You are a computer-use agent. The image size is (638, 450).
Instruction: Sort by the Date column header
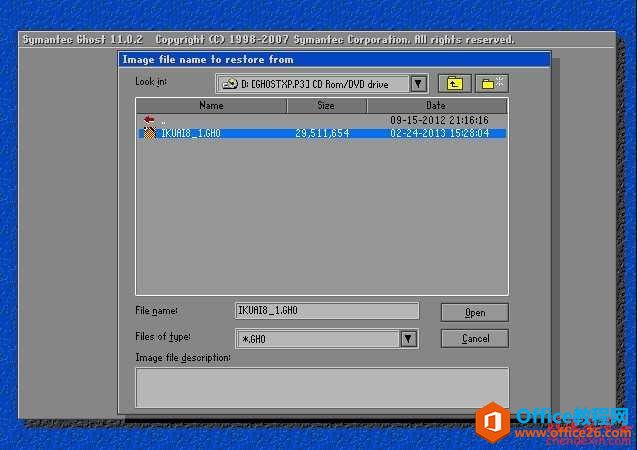pyautogui.click(x=437, y=106)
